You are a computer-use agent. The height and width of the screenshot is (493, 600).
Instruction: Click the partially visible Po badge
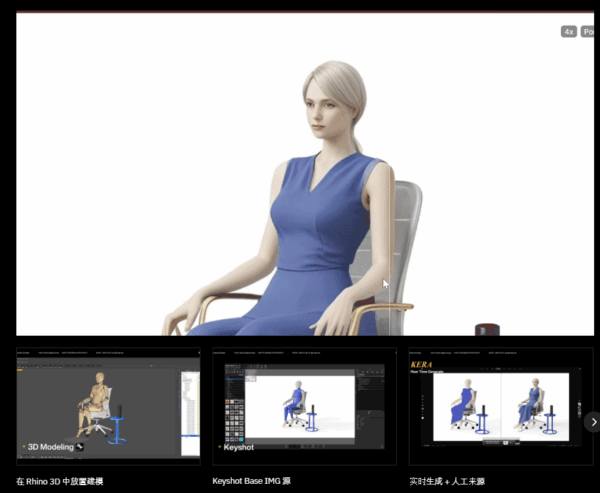click(x=589, y=32)
